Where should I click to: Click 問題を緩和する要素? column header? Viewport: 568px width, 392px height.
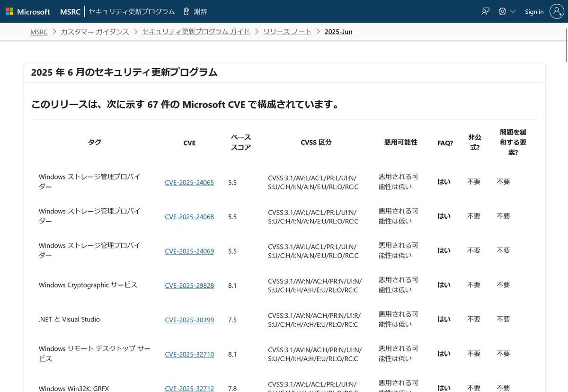[x=513, y=142]
